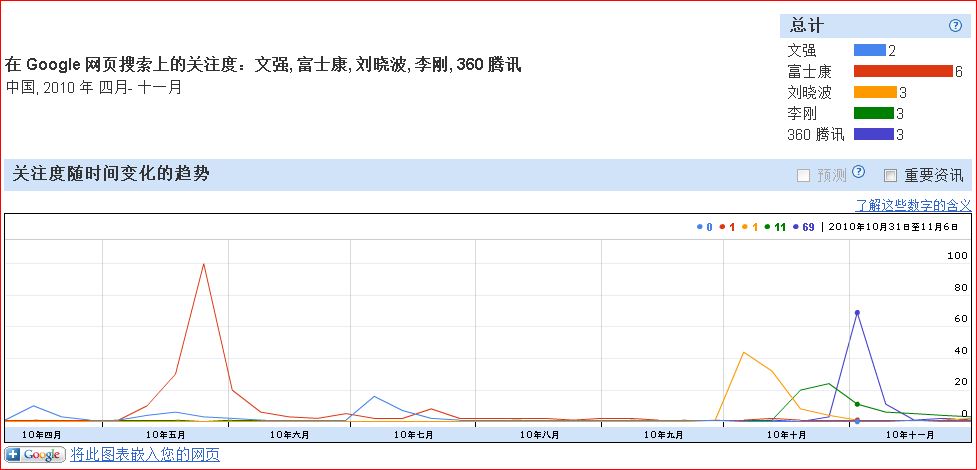
Task: Enable the 重要资讯 checkbox
Action: [x=890, y=176]
